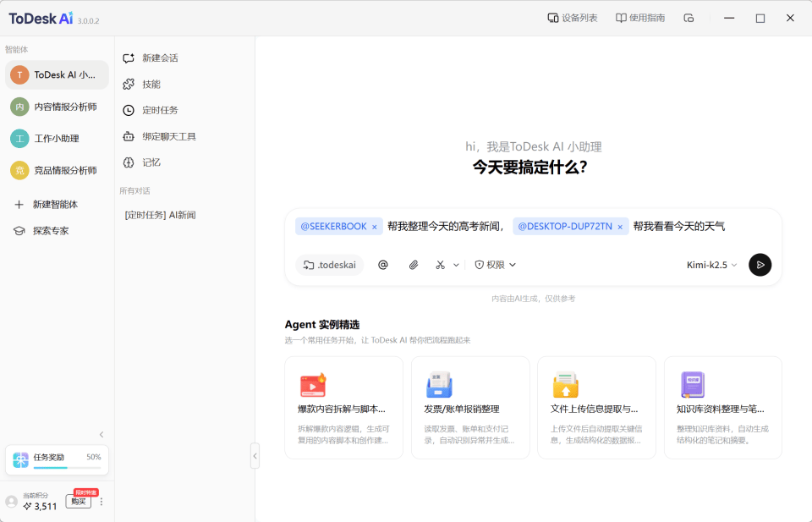The height and width of the screenshot is (522, 812).
Task: Click the 任务奖励 progress bar
Action: (x=68, y=468)
